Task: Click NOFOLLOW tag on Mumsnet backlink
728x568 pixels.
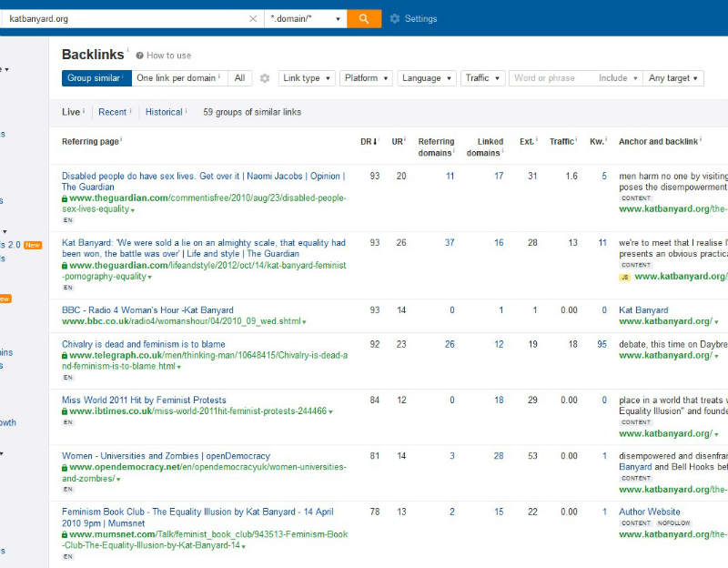Action: tap(673, 523)
